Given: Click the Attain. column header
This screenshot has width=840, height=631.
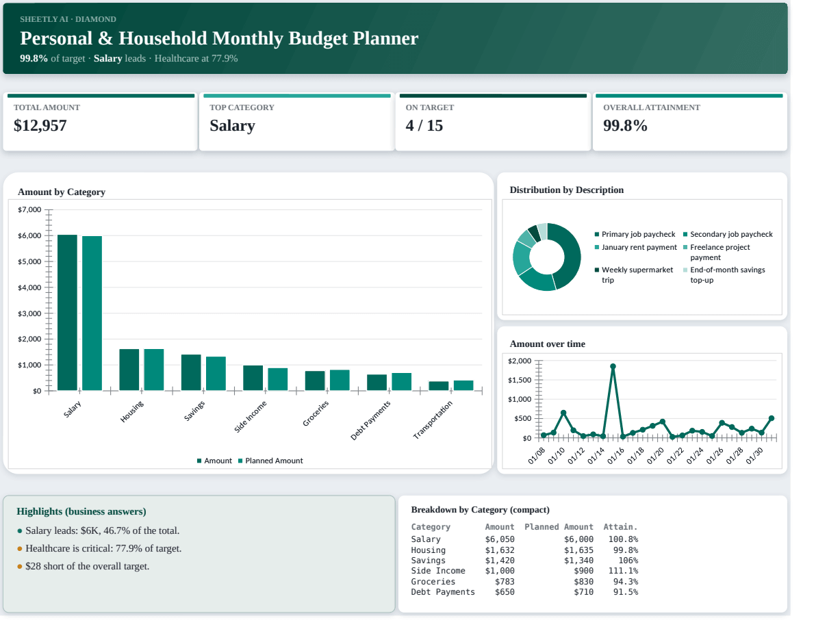Looking at the screenshot, I should [620, 527].
